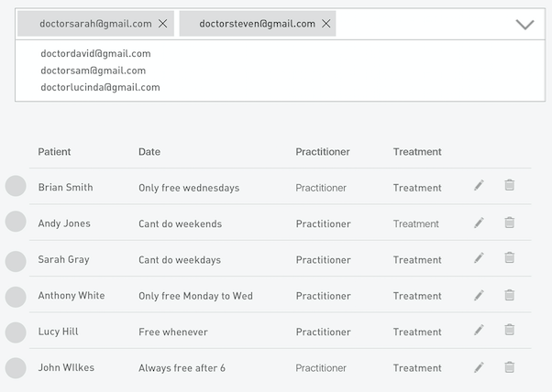Click empty area of email input field
This screenshot has height=392, width=552.
[425, 24]
